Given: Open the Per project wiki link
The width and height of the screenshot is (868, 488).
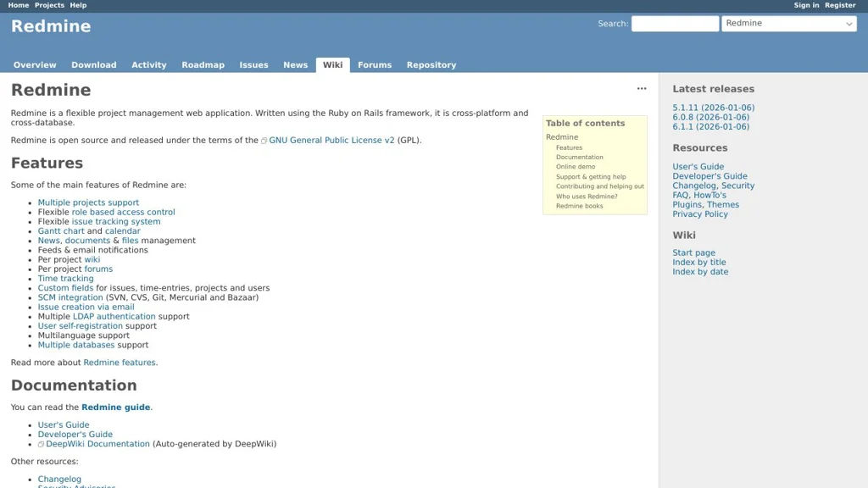Looking at the screenshot, I should 92,259.
